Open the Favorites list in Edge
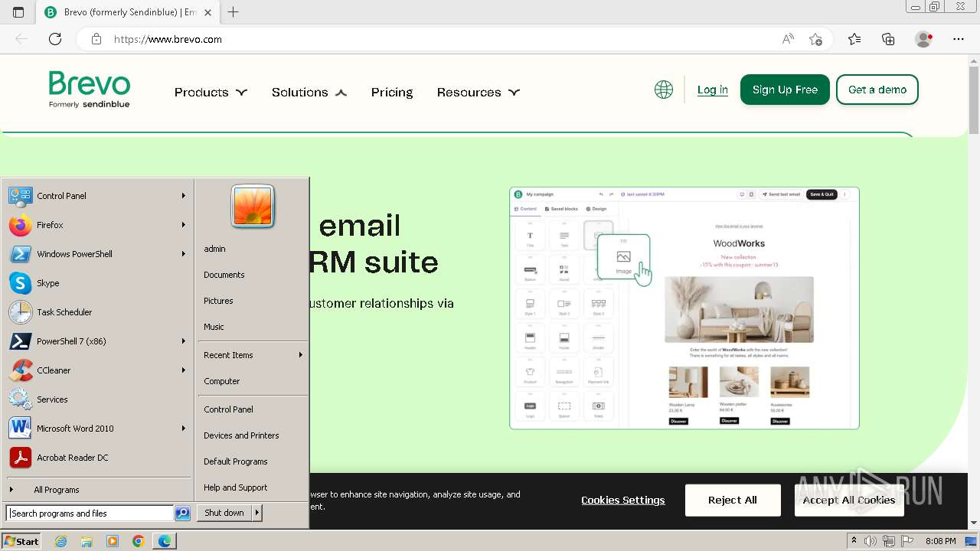Image resolution: width=980 pixels, height=551 pixels. tap(854, 39)
